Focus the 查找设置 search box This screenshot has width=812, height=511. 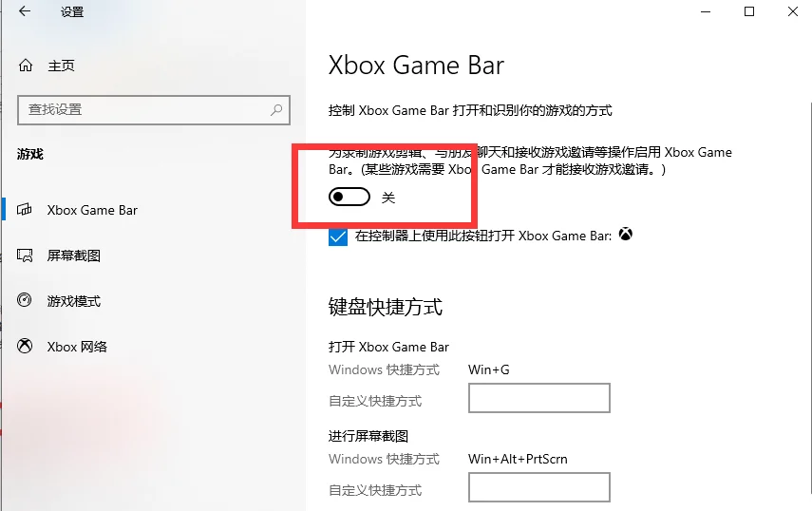pos(154,110)
